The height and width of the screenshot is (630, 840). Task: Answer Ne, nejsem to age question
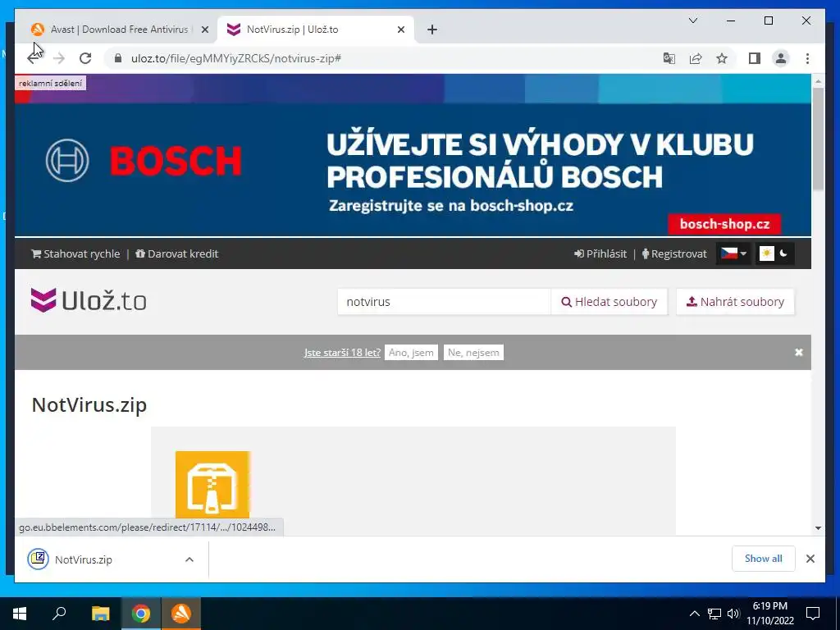point(473,353)
